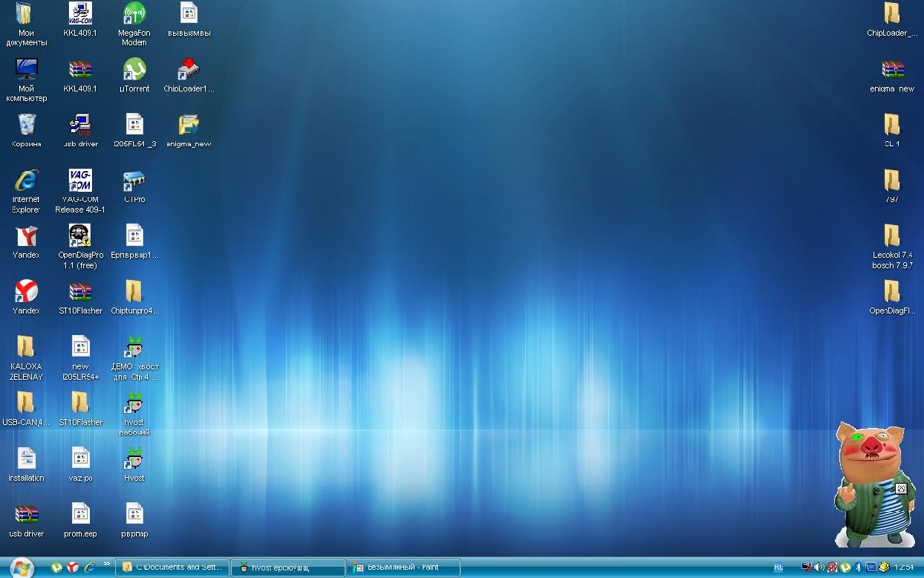Click the system tray clock showing 12:54
The height and width of the screenshot is (578, 924).
[904, 567]
